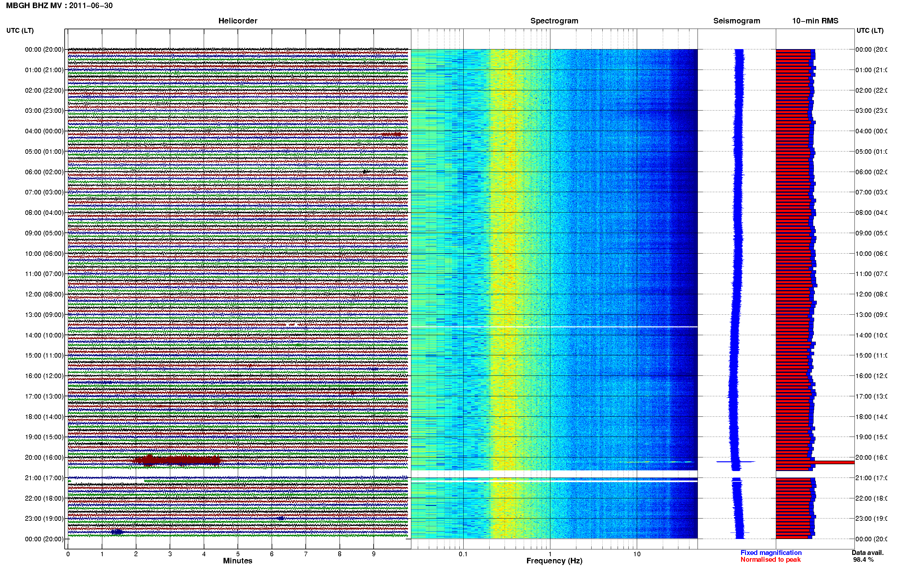Click the left time label 23:00 (19:00)

44,519
